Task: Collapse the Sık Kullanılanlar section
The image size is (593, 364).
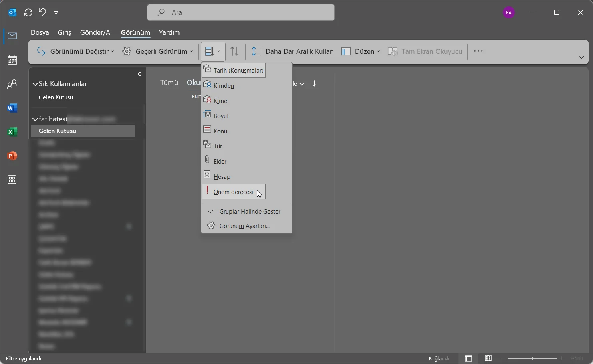Action: tap(35, 84)
